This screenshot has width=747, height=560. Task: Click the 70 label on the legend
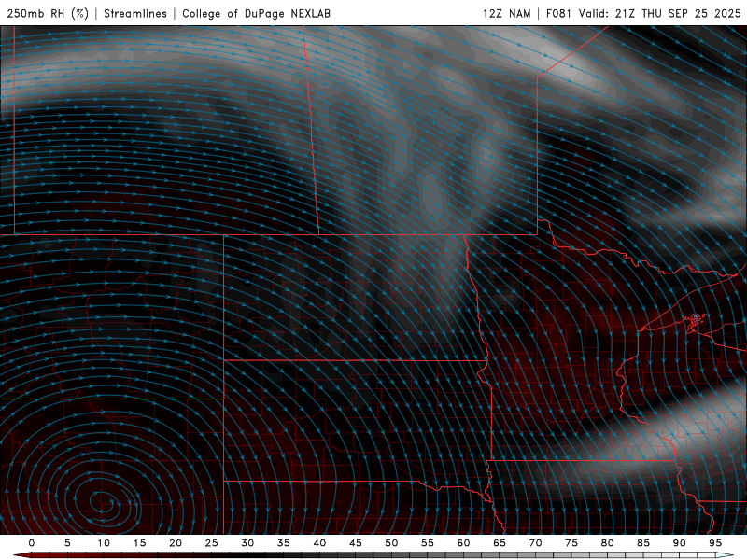click(535, 543)
